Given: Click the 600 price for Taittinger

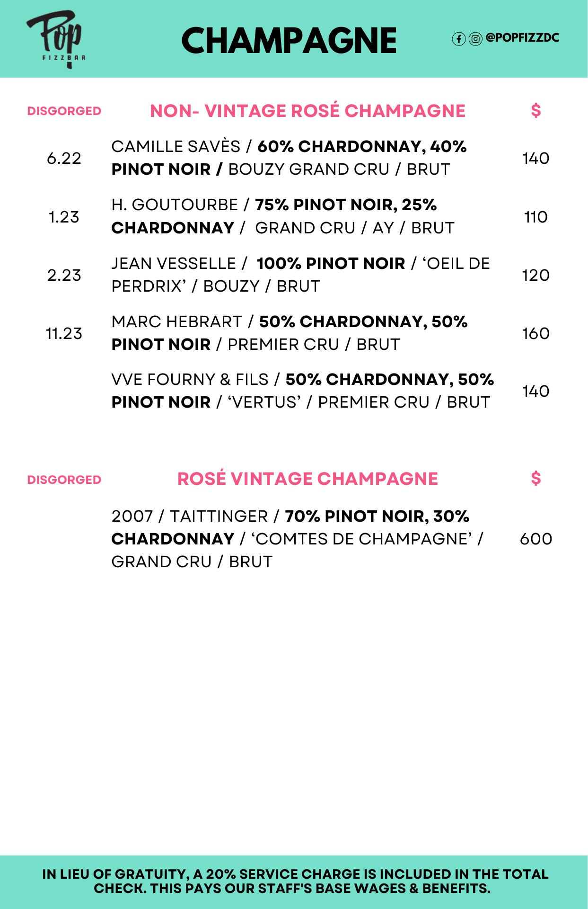Looking at the screenshot, I should tap(536, 539).
